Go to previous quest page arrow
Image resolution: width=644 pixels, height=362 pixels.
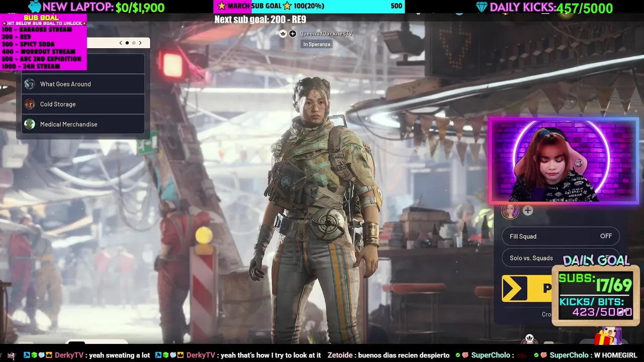tap(121, 43)
